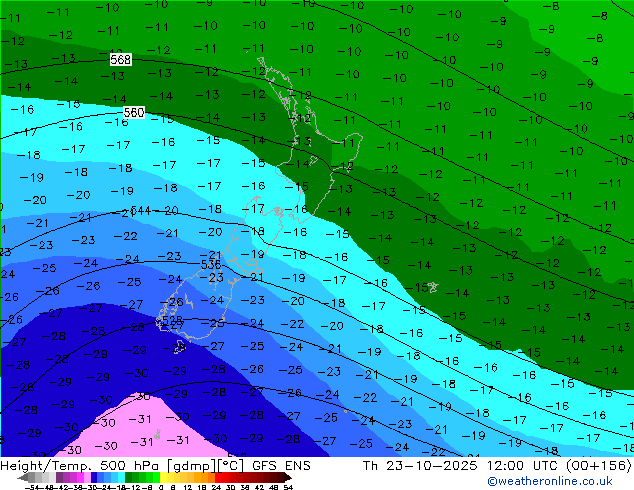Pick the cyan legend swatch near -18
This screenshot has width=634, height=490.
pos(121,478)
